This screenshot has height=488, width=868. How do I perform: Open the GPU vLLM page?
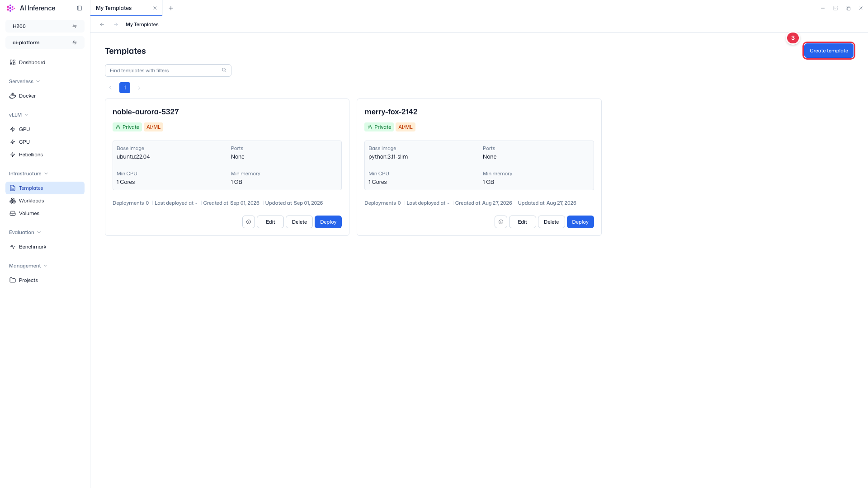(x=45, y=129)
